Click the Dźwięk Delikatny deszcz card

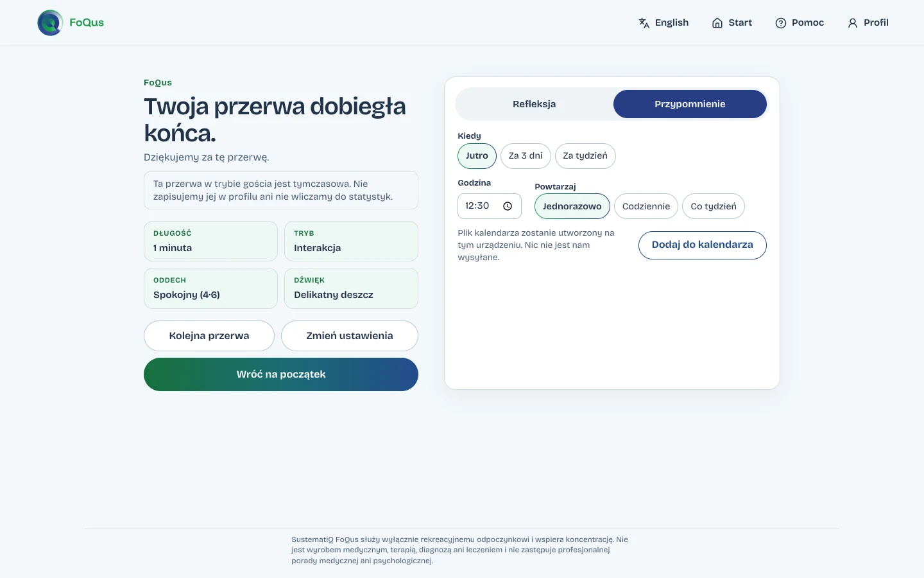click(351, 288)
